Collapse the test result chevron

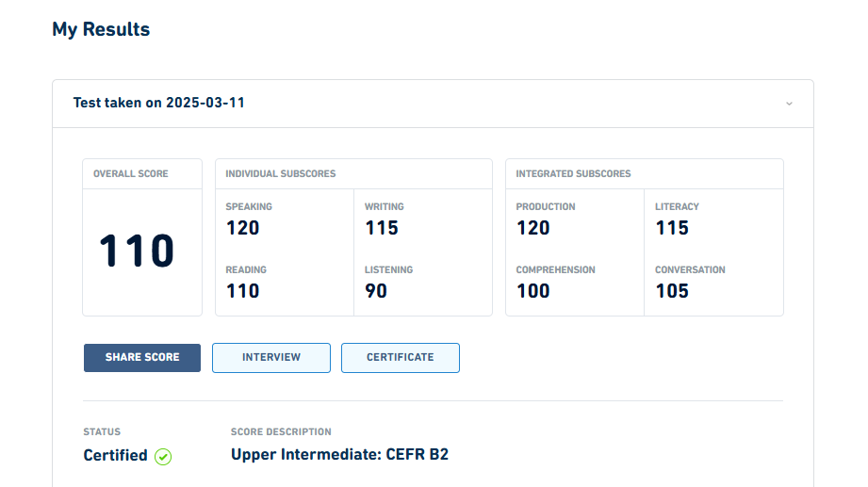pos(789,104)
